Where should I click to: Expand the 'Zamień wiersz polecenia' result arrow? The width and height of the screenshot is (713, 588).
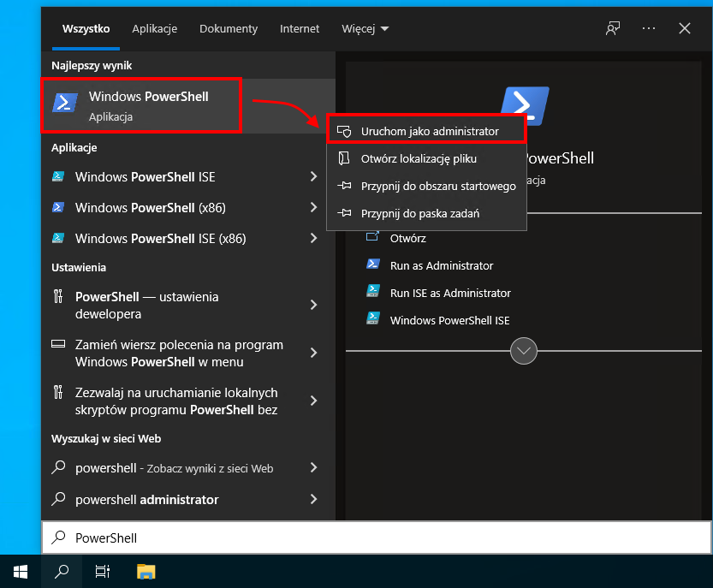[x=313, y=353]
